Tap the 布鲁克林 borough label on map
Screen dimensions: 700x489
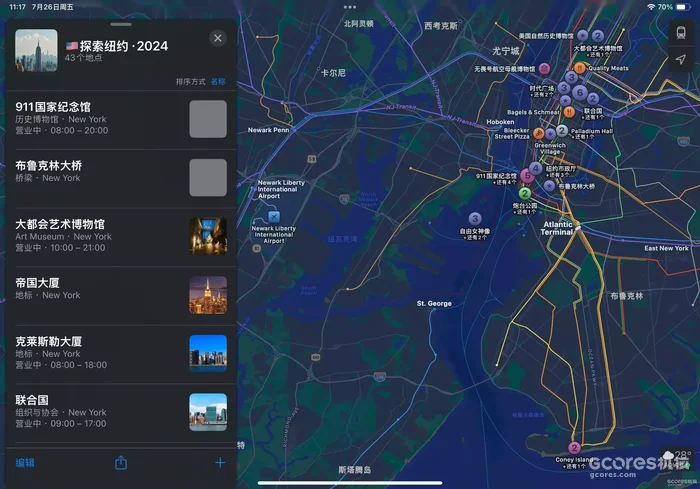coord(627,296)
